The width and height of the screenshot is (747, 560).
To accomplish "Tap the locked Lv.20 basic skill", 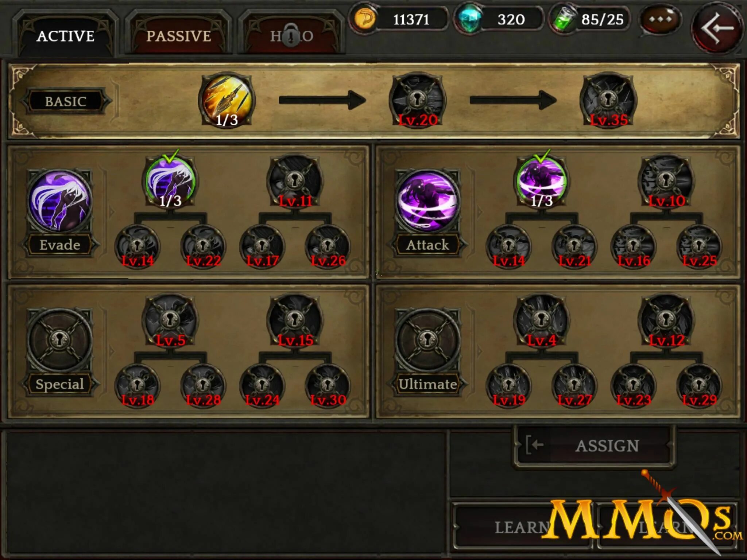I will tap(417, 100).
